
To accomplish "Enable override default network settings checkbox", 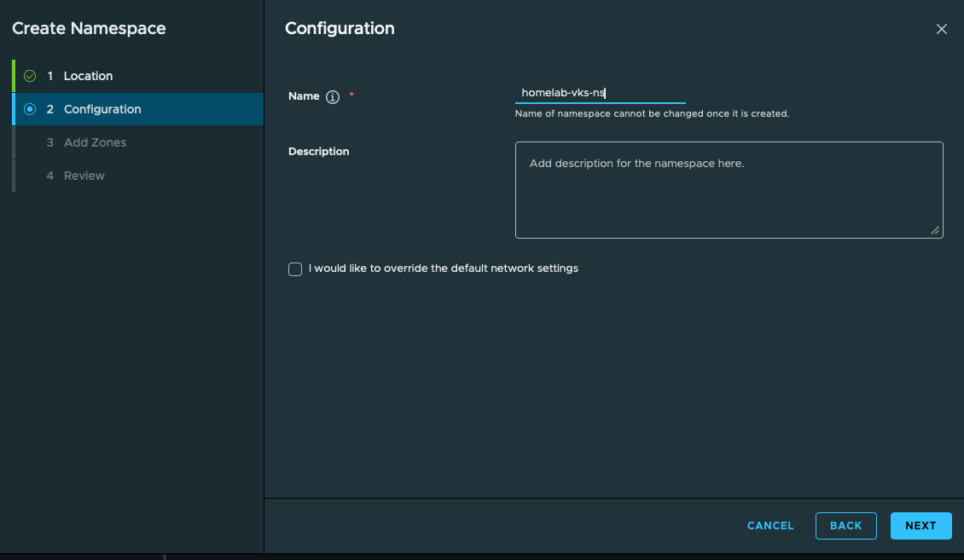I will 295,269.
